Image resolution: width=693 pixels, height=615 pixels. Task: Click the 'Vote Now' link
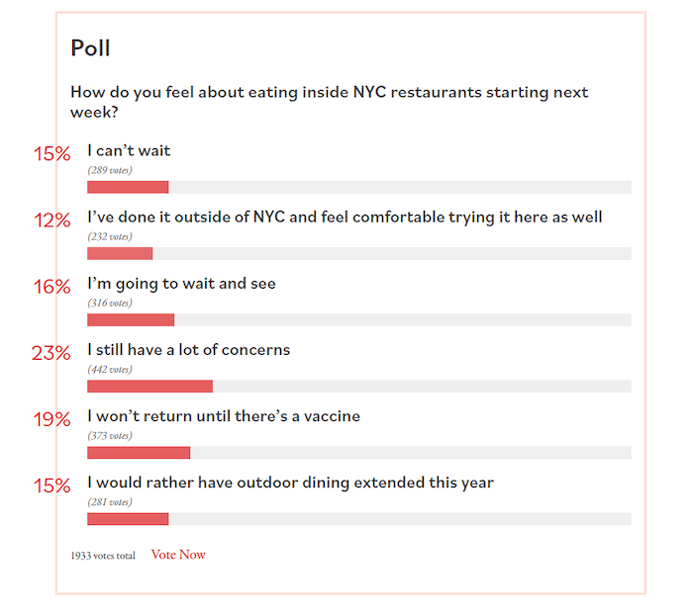[x=178, y=555]
